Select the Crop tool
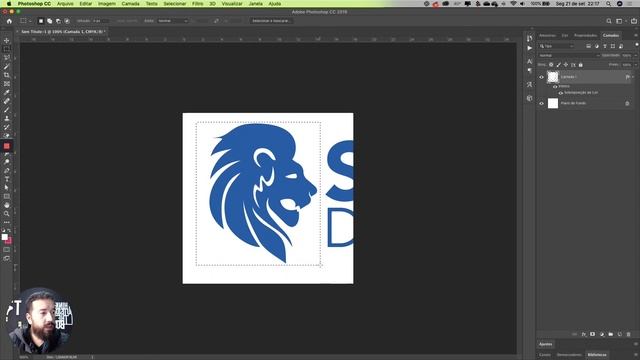This screenshot has height=360, width=640. (x=7, y=75)
